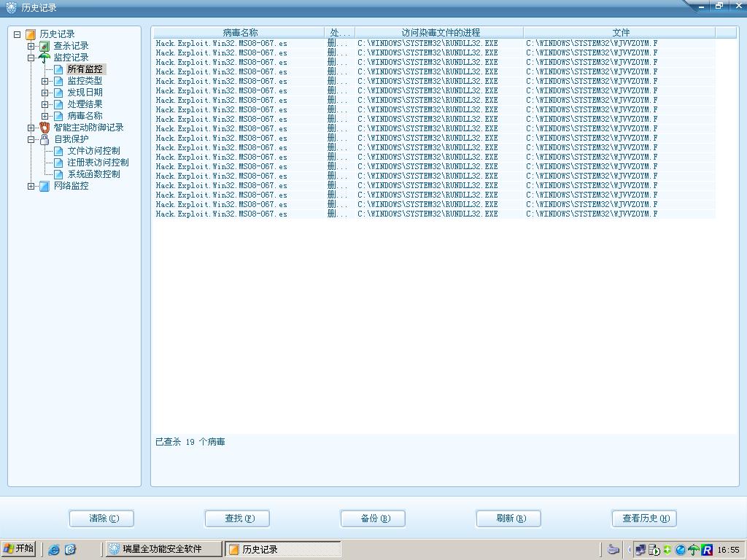Sort by 访问染毒文件的进程 column header
The image size is (747, 560).
tap(438, 32)
